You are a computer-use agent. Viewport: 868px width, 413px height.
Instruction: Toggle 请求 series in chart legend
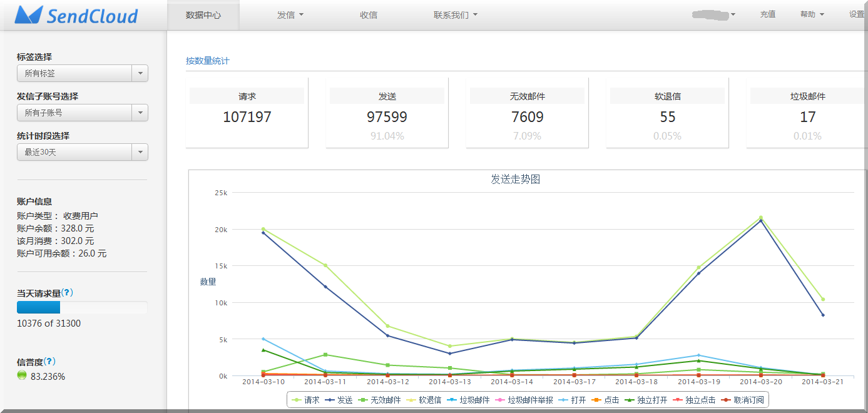tap(305, 400)
